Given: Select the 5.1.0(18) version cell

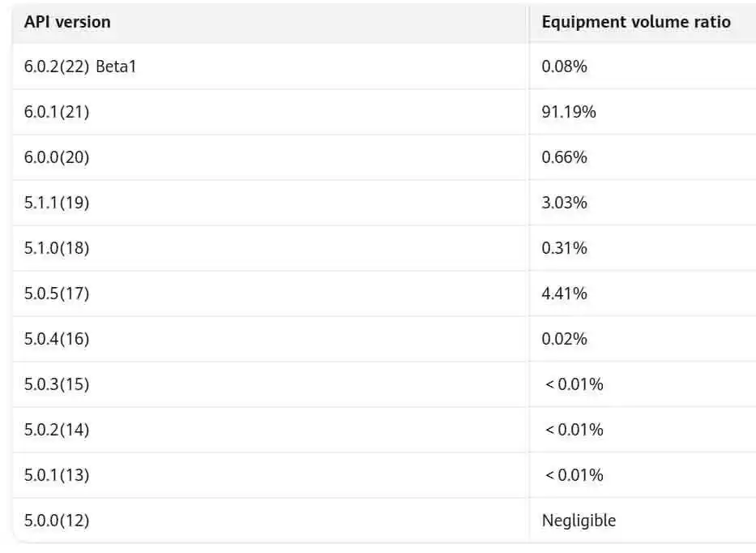Looking at the screenshot, I should pyautogui.click(x=57, y=248).
